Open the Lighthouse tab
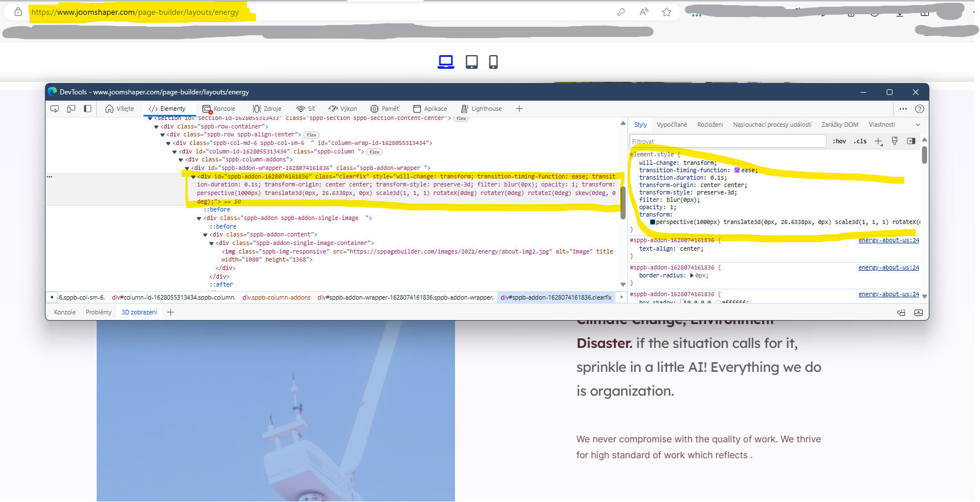The height and width of the screenshot is (502, 980). 482,109
